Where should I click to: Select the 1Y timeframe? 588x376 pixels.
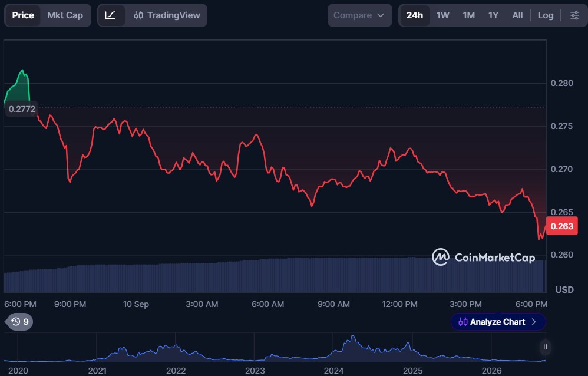pyautogui.click(x=494, y=15)
